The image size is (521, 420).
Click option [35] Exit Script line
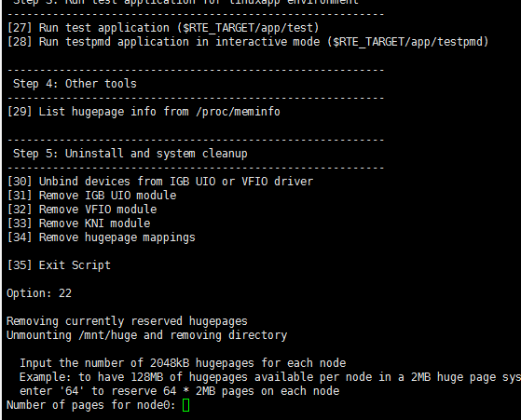click(x=59, y=265)
